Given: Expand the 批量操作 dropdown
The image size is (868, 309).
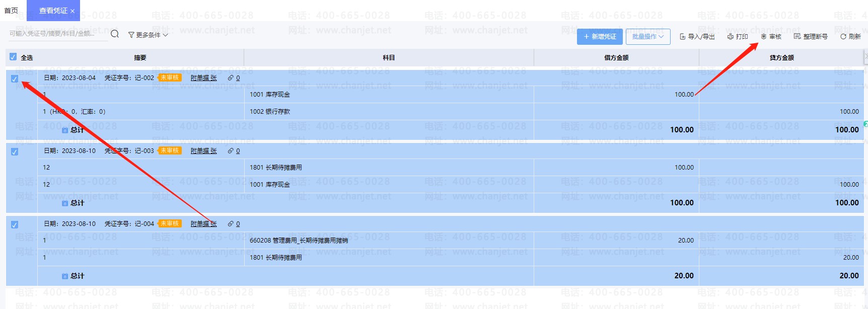Looking at the screenshot, I should point(648,37).
